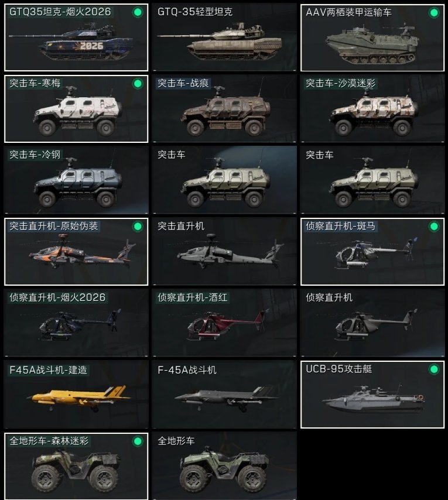Click green equipped dot on 全地形车-森林迷彩

click(x=138, y=441)
